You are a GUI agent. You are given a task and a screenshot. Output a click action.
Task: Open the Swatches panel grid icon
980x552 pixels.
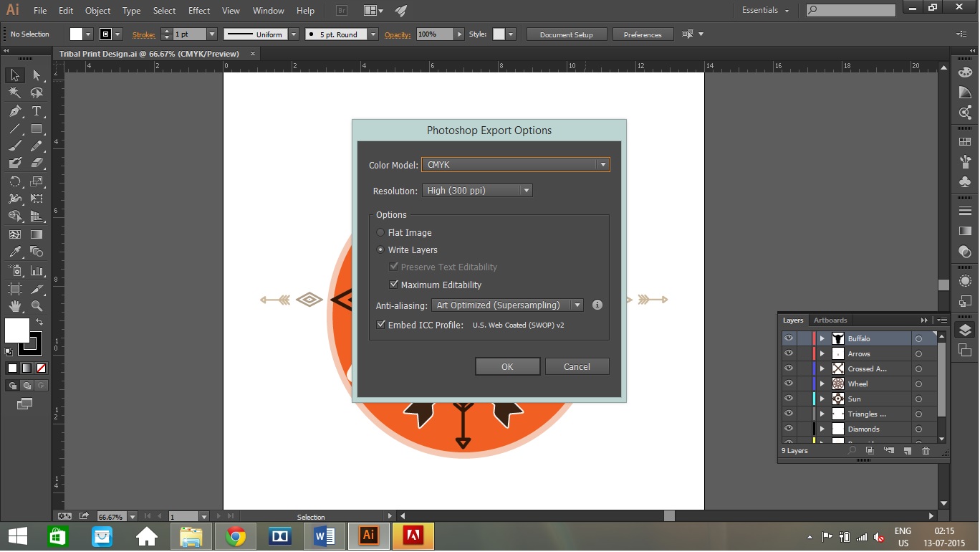coord(965,142)
